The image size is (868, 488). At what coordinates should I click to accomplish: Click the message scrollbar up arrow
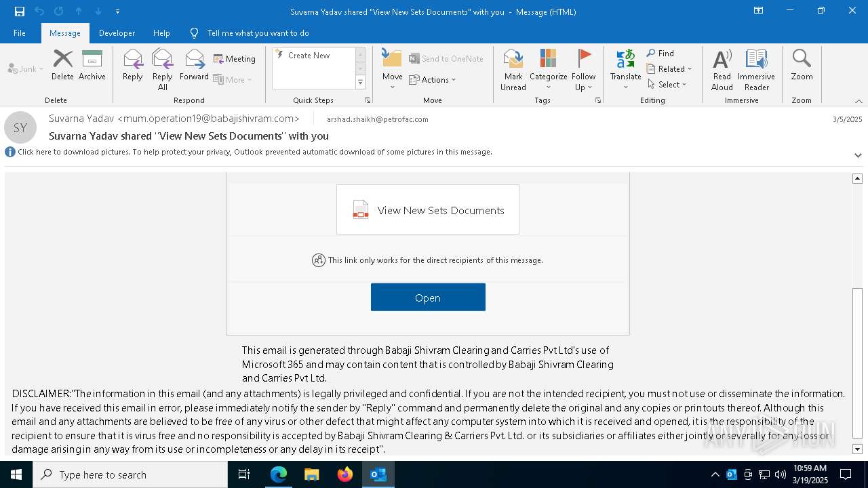pyautogui.click(x=857, y=178)
